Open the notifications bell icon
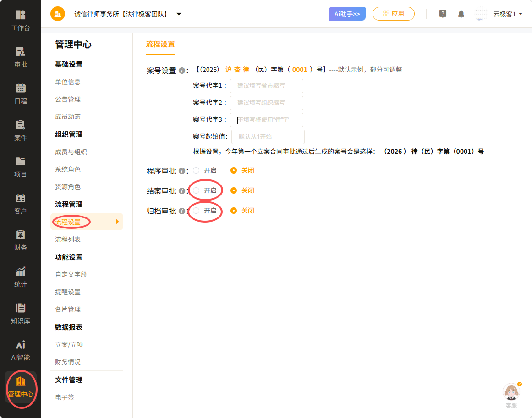This screenshot has height=418, width=532. (461, 14)
